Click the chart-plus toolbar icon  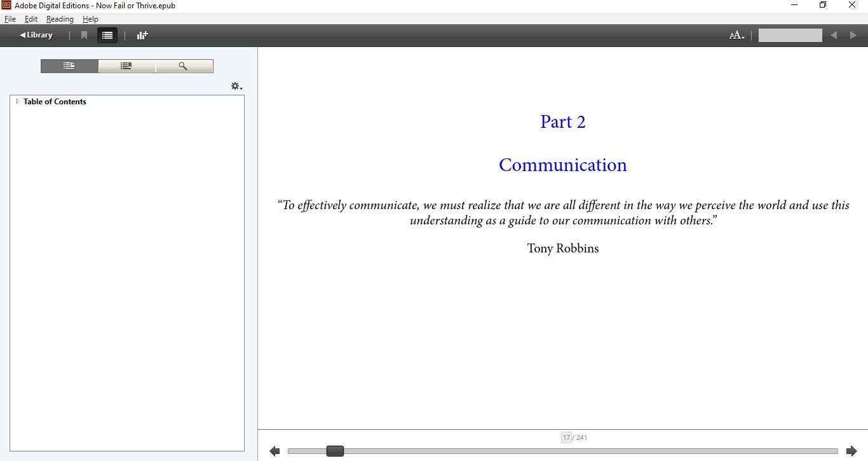pyautogui.click(x=142, y=36)
